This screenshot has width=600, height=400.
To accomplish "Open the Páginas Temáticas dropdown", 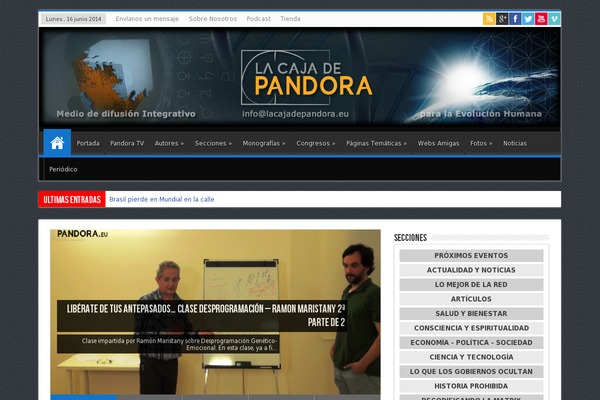I will (376, 143).
